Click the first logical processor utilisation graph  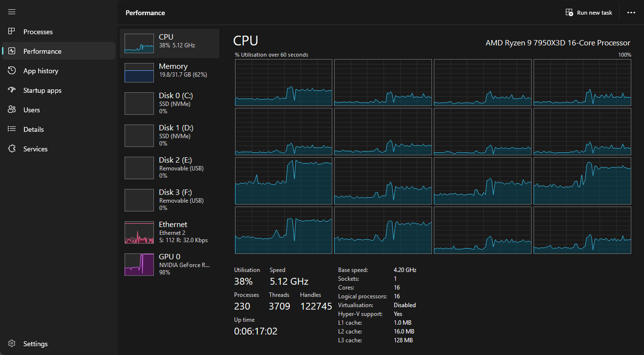pos(283,83)
